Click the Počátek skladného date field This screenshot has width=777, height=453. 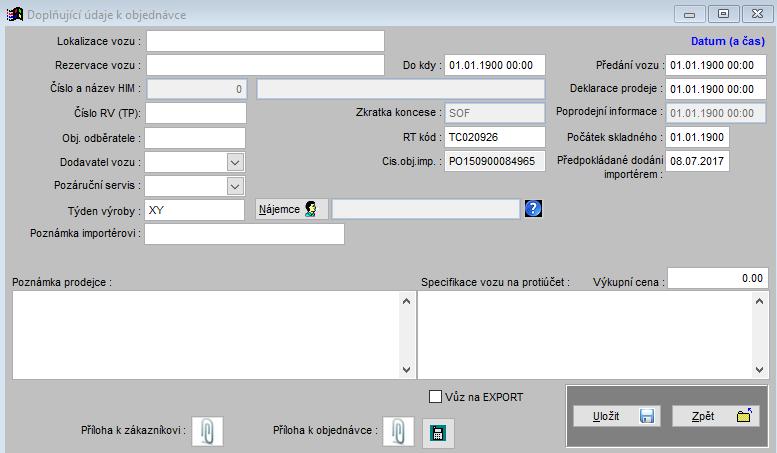pyautogui.click(x=697, y=137)
